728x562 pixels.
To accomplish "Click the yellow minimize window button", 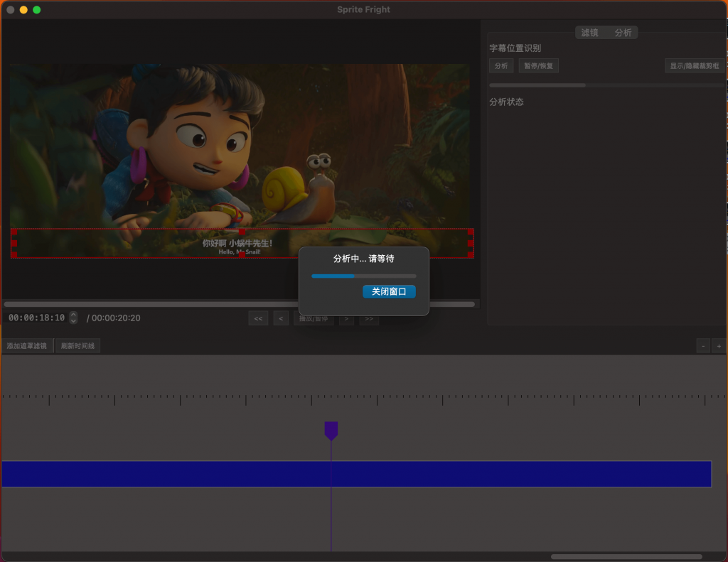I will click(x=23, y=10).
